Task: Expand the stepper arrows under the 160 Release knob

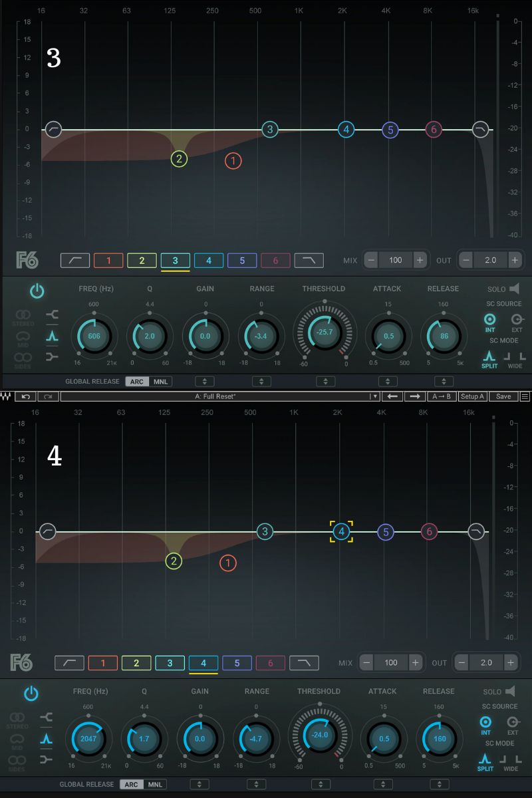Action: [x=439, y=784]
